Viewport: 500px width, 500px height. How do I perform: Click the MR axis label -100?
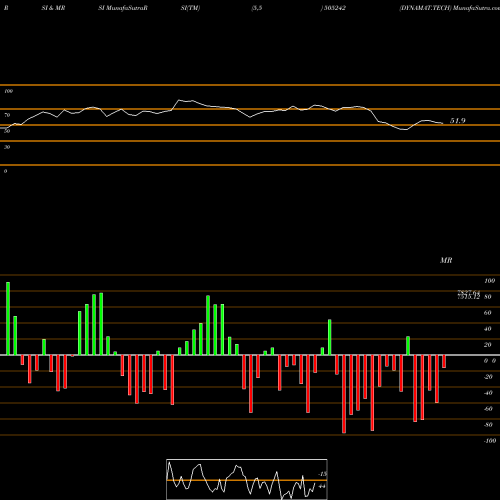pyautogui.click(x=490, y=441)
